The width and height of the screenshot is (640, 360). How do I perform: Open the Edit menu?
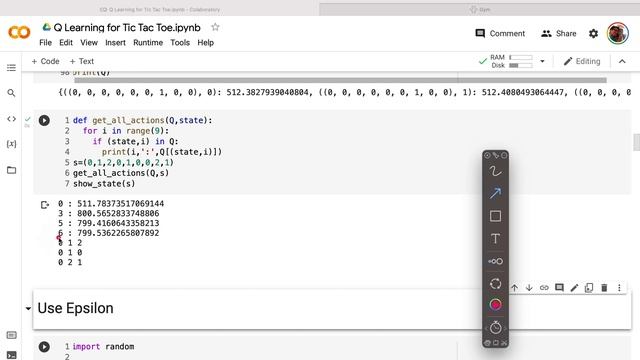[66, 42]
